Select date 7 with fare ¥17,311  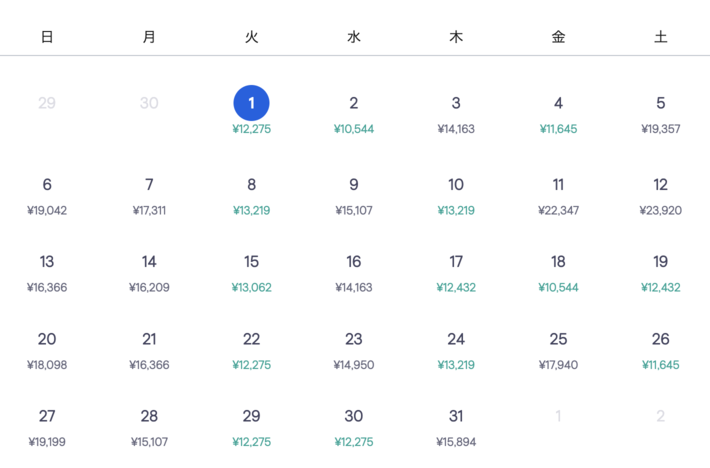tap(149, 195)
